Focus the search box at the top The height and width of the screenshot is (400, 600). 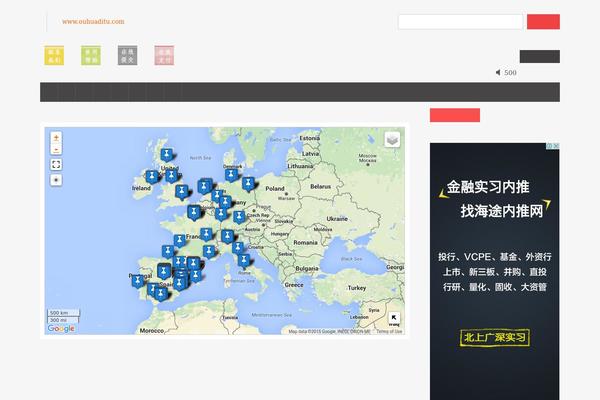point(460,22)
